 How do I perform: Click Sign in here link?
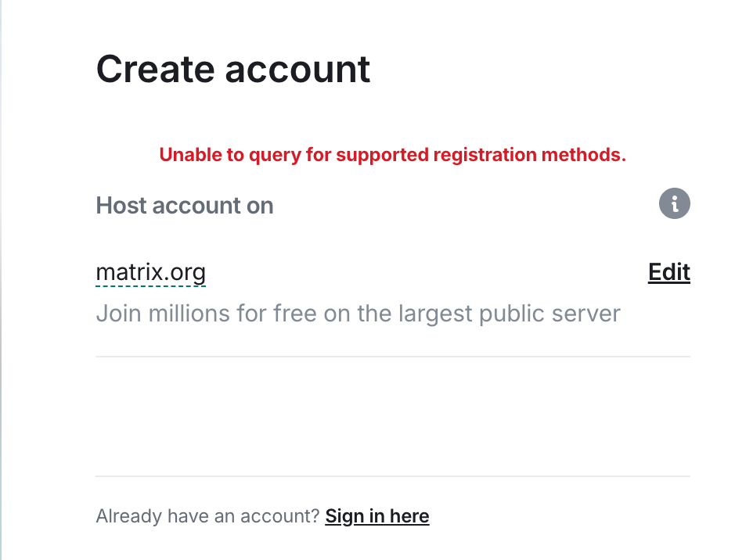[x=377, y=516]
